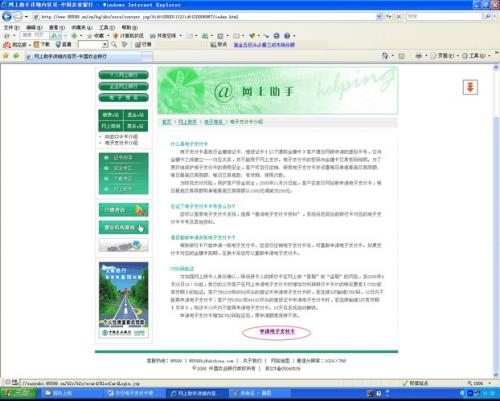Open the 编辑(E) menu
This screenshot has width=500, height=401.
(34, 28)
